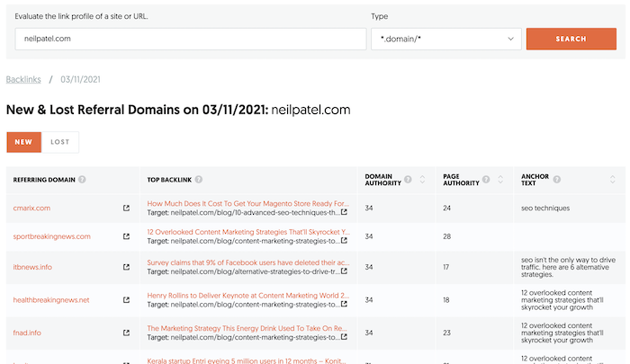Open sportbreakingnews.com referring domain link
This screenshot has height=364, width=630.
[x=52, y=236]
